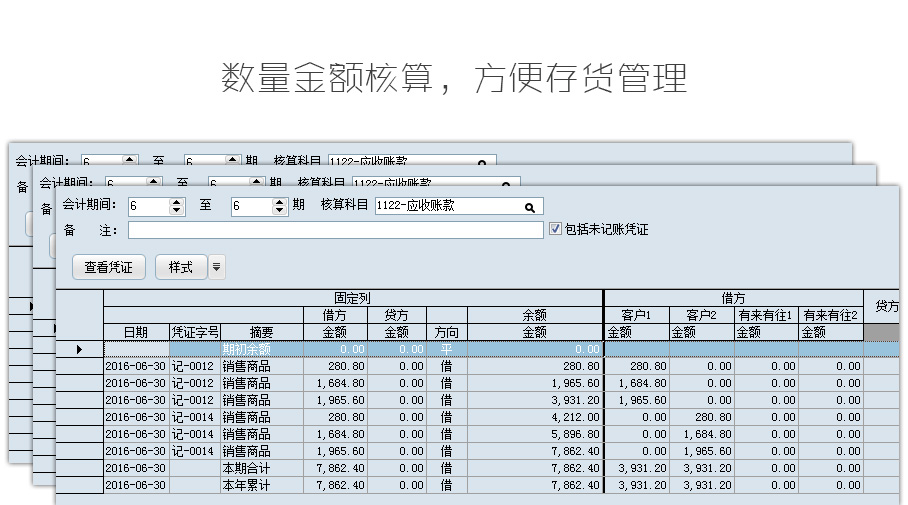Click the 有来有往1 column header

pyautogui.click(x=766, y=315)
